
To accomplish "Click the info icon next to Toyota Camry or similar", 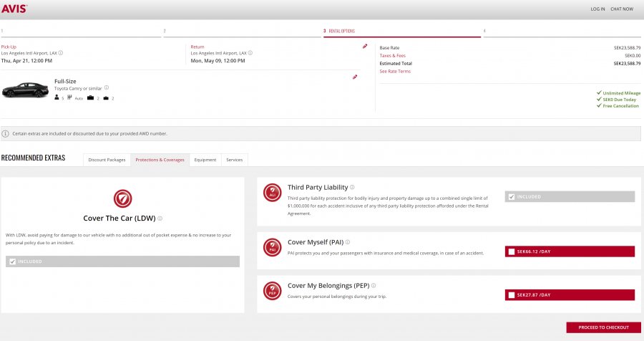I will click(x=107, y=88).
